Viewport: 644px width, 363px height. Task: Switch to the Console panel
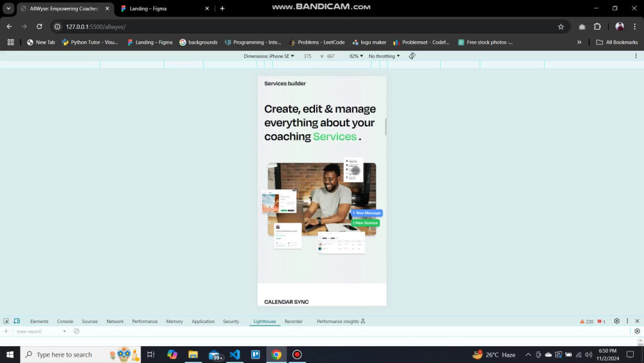click(x=65, y=322)
